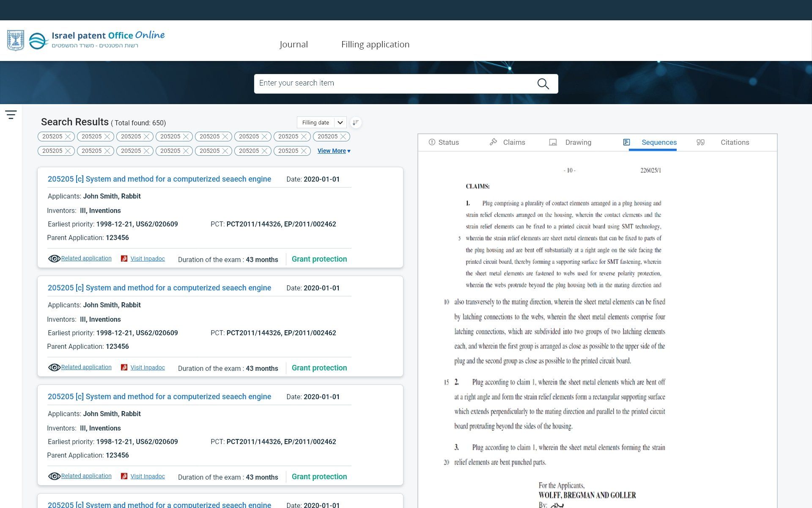
Task: Toggle the sort order icon
Action: click(x=356, y=123)
